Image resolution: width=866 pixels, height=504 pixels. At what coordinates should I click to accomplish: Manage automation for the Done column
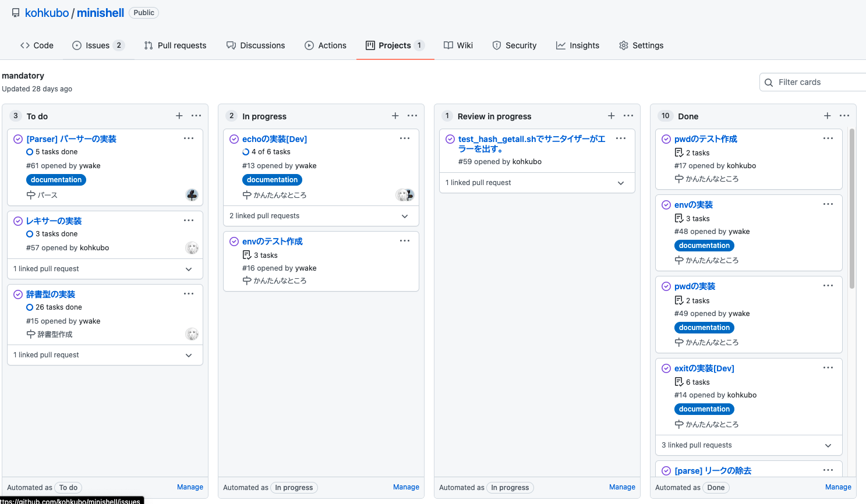tap(838, 487)
